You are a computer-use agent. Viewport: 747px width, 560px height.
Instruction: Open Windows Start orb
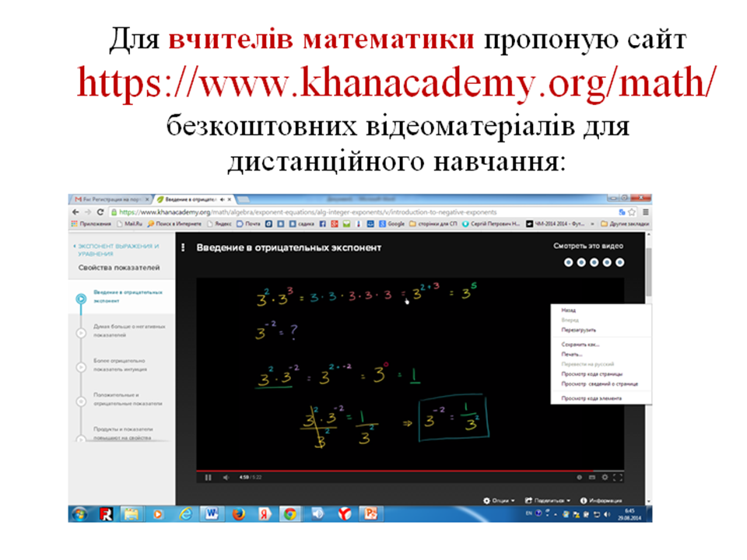[x=79, y=514]
